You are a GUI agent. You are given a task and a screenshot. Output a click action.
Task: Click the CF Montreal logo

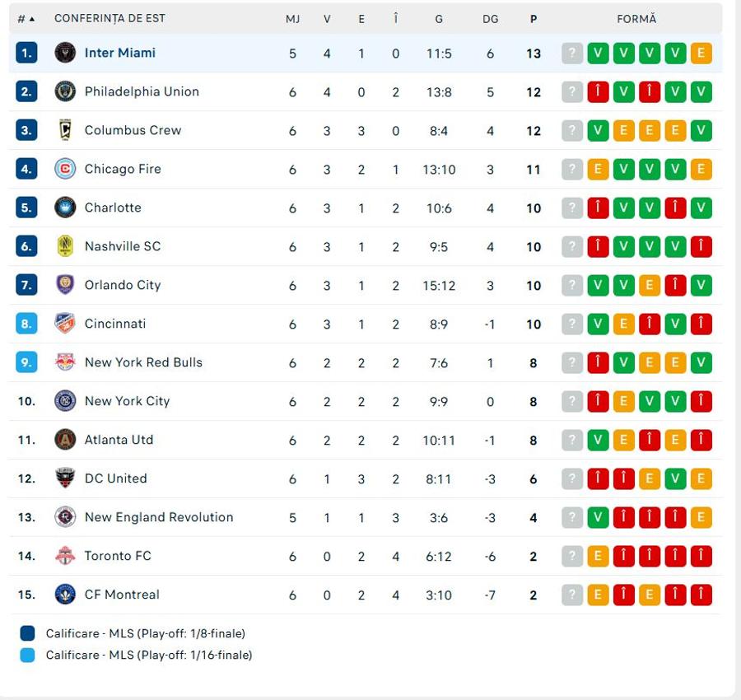[65, 595]
